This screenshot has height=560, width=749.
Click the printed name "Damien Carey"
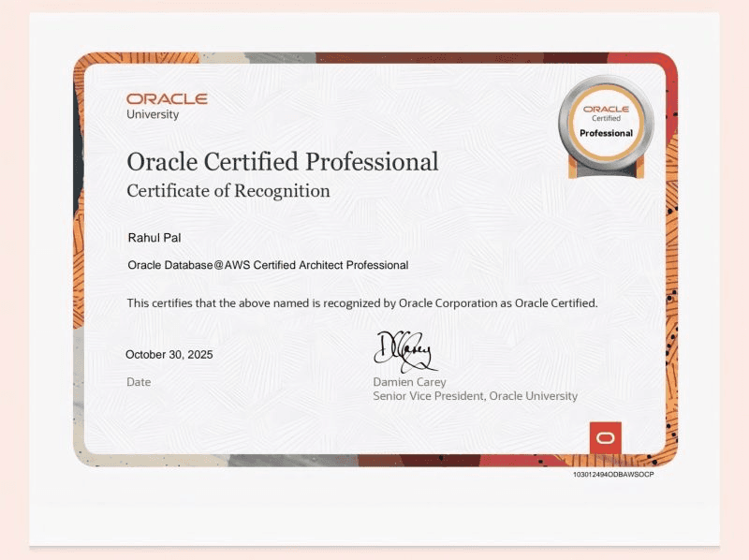click(x=409, y=382)
